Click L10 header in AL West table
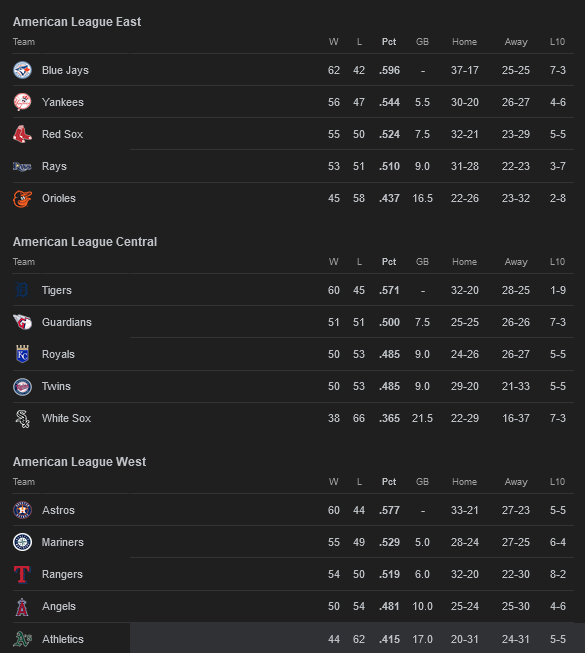Viewport: 585px width, 653px height. point(558,482)
